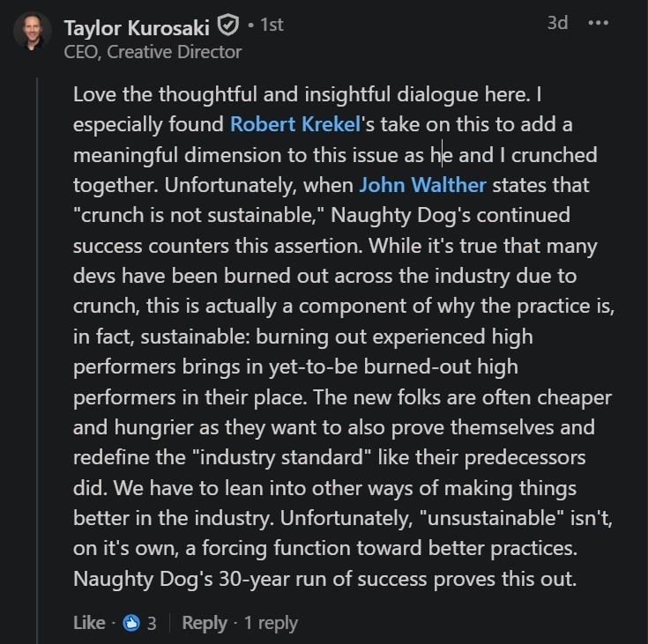Reply to the comment

[205, 623]
